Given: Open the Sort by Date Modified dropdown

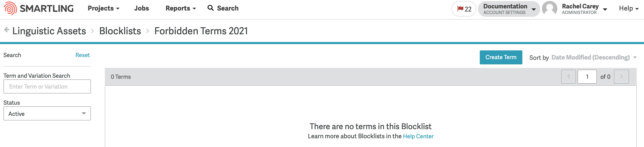Looking at the screenshot, I should (594, 57).
